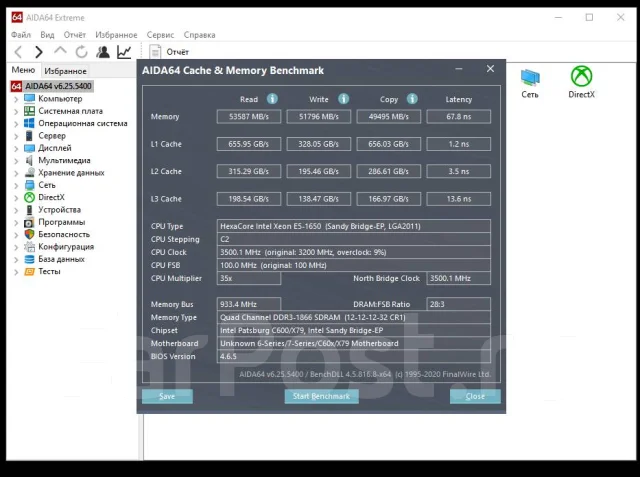Select the Конфигурация tree icon
The image size is (640, 477).
(29, 247)
